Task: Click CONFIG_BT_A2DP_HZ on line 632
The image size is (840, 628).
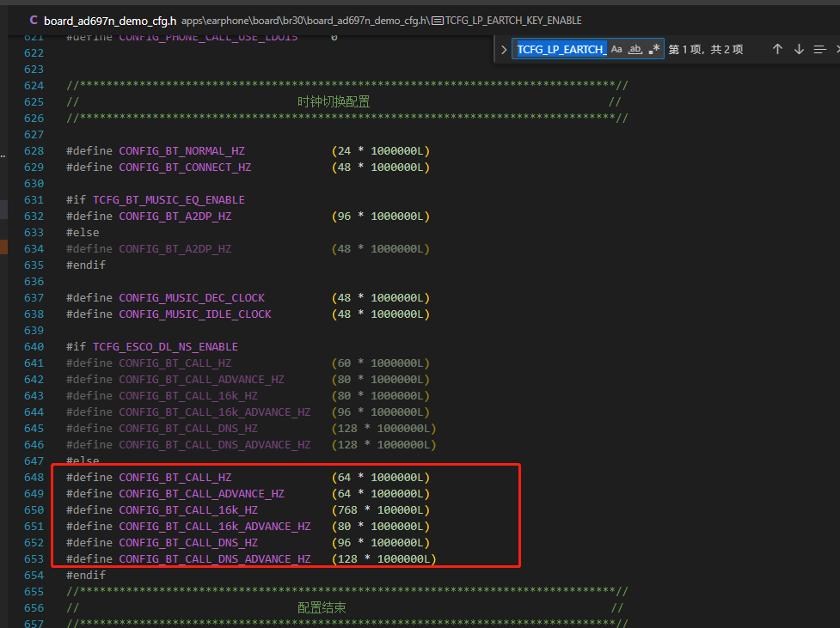Action: [x=175, y=216]
